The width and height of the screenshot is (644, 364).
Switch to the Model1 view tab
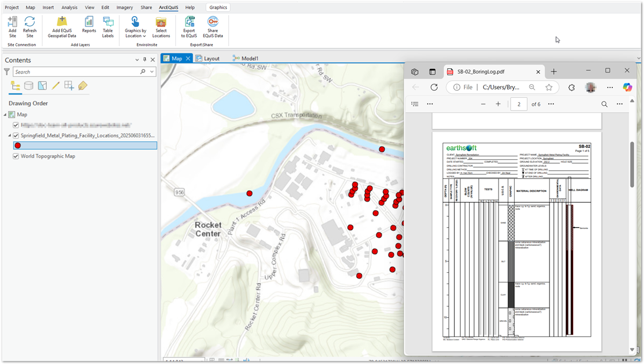[x=246, y=58]
